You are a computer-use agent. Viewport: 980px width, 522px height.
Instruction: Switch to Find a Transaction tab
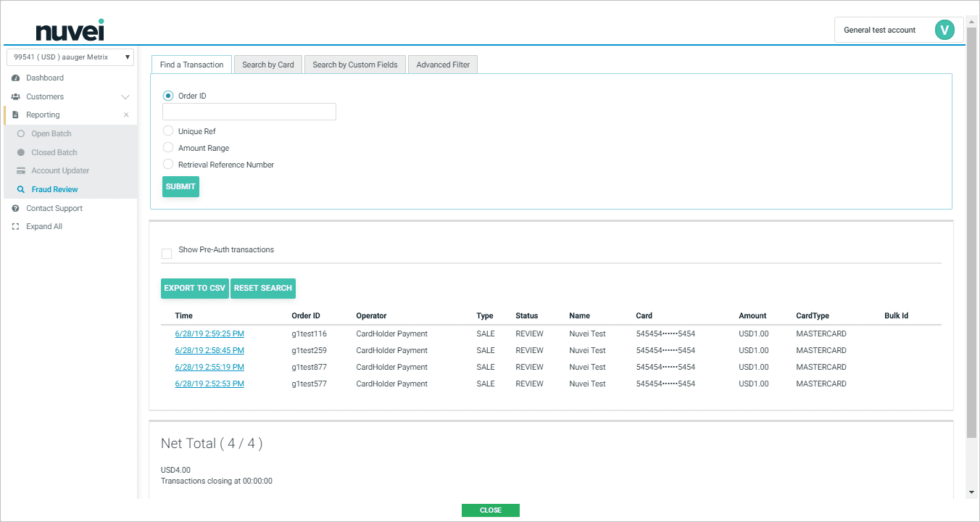[x=192, y=65]
